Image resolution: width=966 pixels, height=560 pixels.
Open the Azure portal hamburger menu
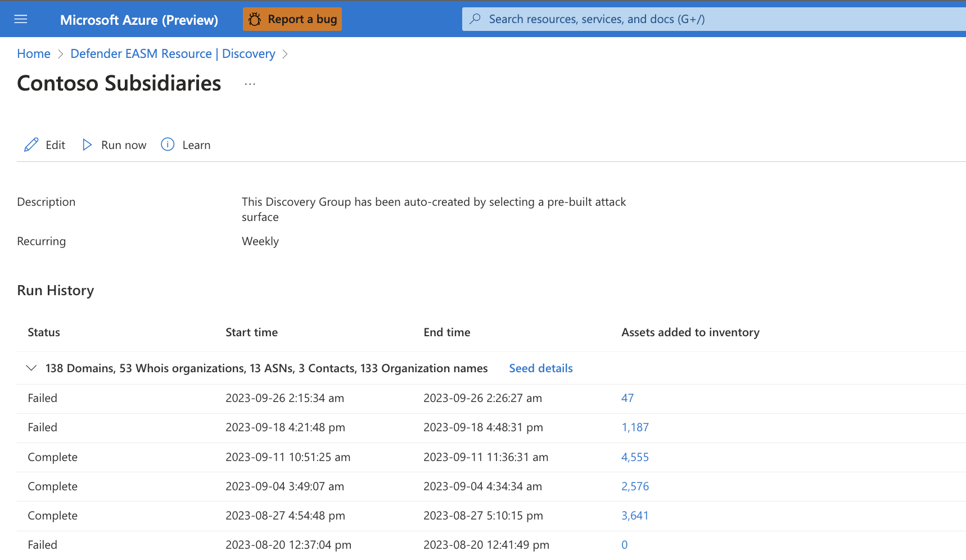click(x=20, y=19)
